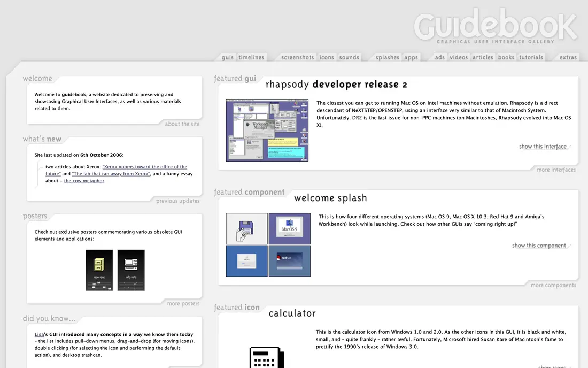Click the '6th October 2006' date text
588x368 pixels.
coord(101,155)
